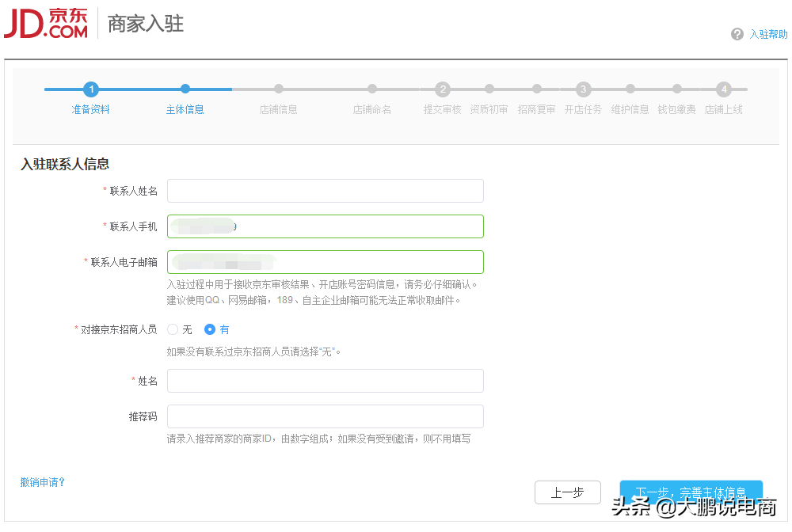Viewport: 792px width, 532px height.
Task: Click the 商家入驻 header title
Action: 146,24
